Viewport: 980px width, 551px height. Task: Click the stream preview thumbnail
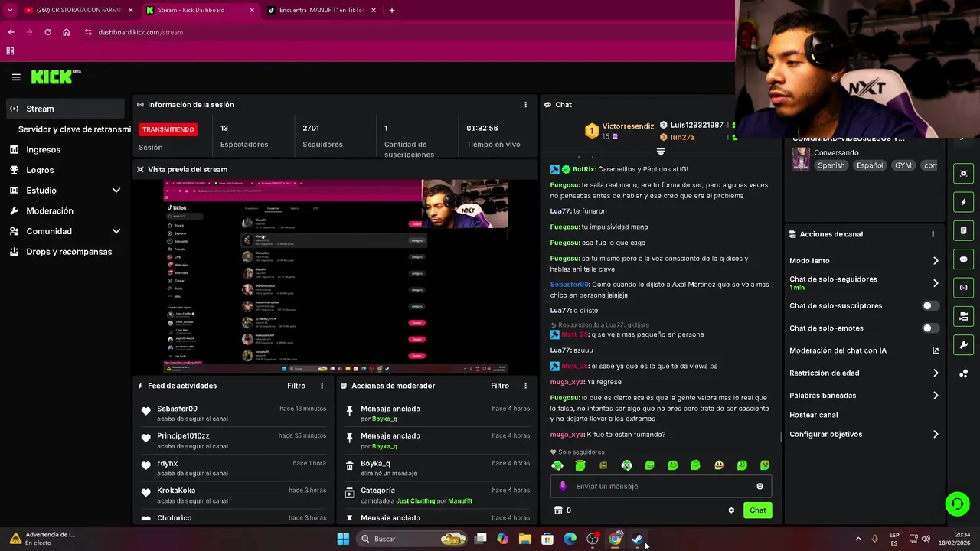coord(335,276)
